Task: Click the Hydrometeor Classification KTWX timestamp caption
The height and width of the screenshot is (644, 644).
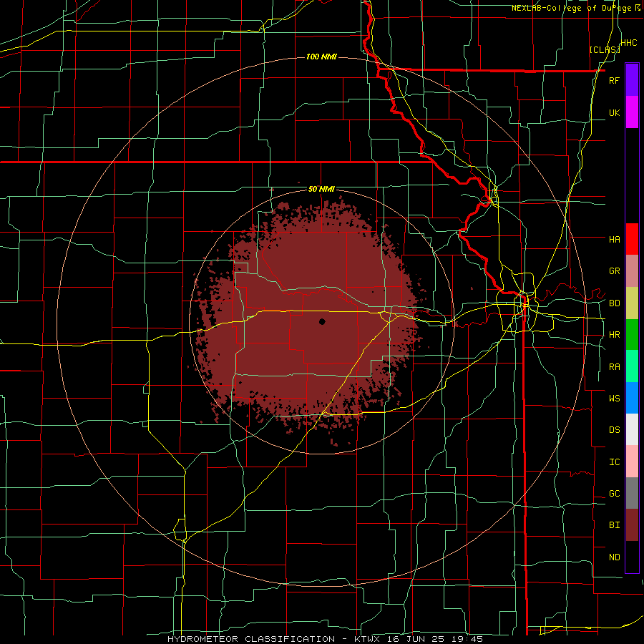Action: pyautogui.click(x=326, y=639)
